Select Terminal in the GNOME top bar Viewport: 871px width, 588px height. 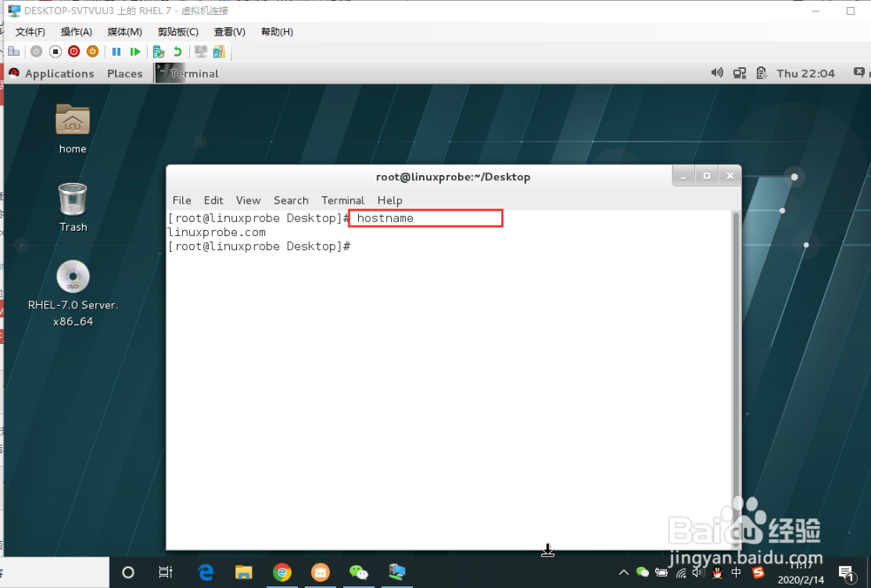coord(193,73)
